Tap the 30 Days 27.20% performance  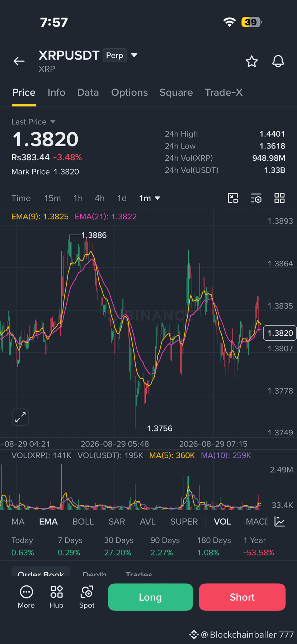click(119, 546)
